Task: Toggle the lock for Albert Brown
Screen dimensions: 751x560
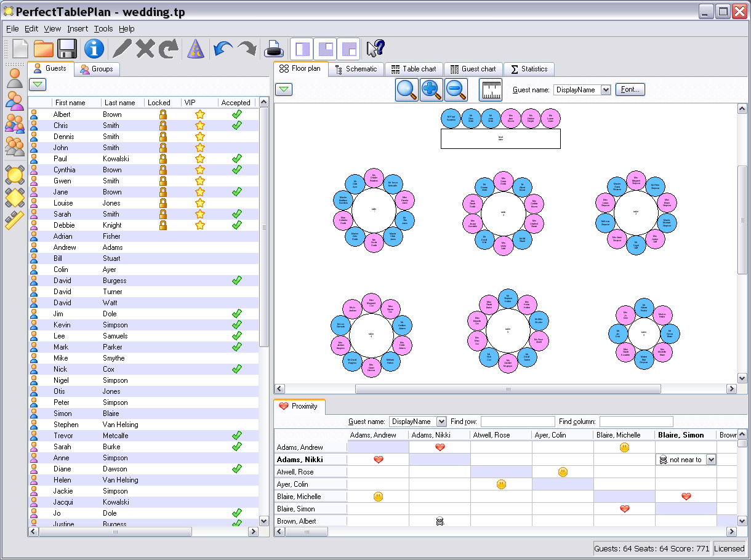Action: (163, 114)
